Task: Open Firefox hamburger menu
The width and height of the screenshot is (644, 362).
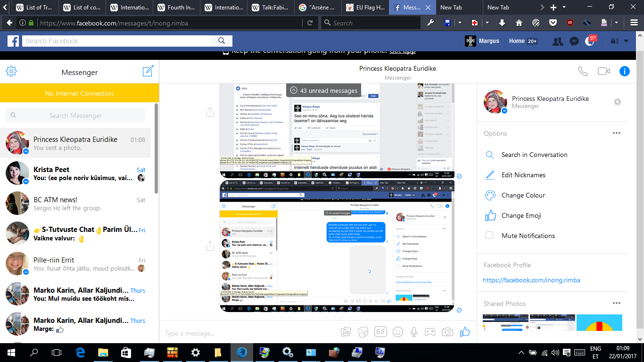Action: coord(635,23)
